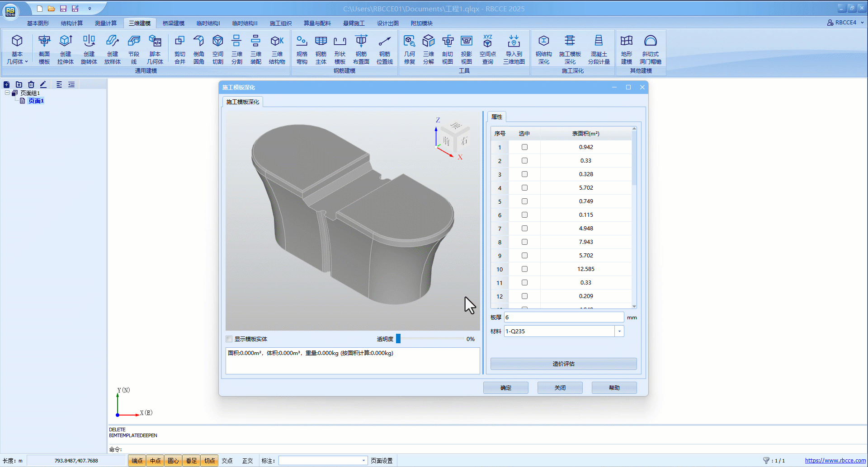Image resolution: width=868 pixels, height=467 pixels.
Task: Open the 导入到三维地图 tool
Action: [x=514, y=49]
